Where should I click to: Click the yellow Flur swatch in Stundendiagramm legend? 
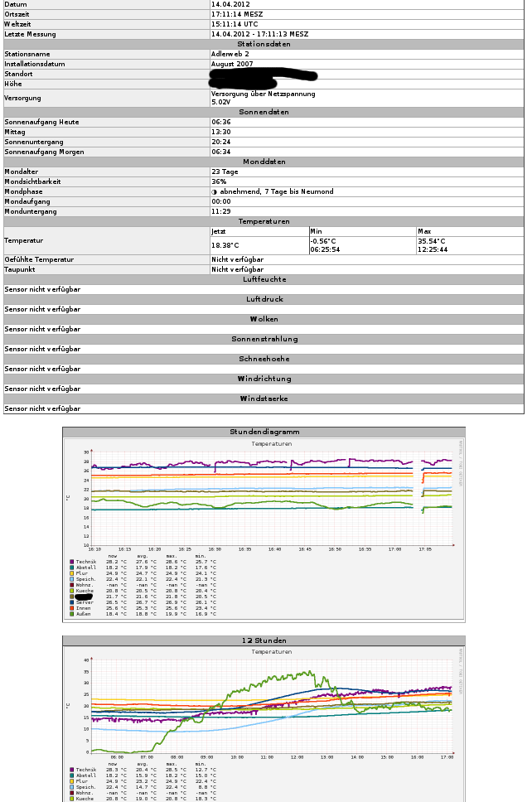[x=71, y=573]
